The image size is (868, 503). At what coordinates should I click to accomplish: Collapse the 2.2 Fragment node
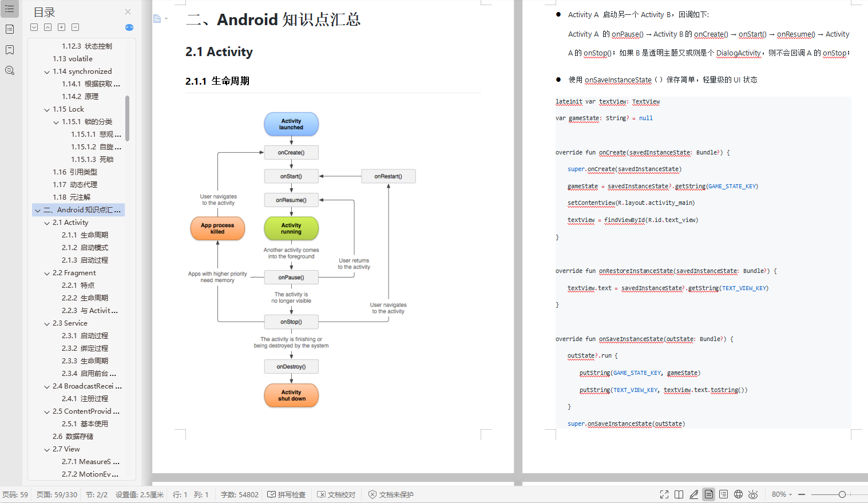tap(47, 274)
